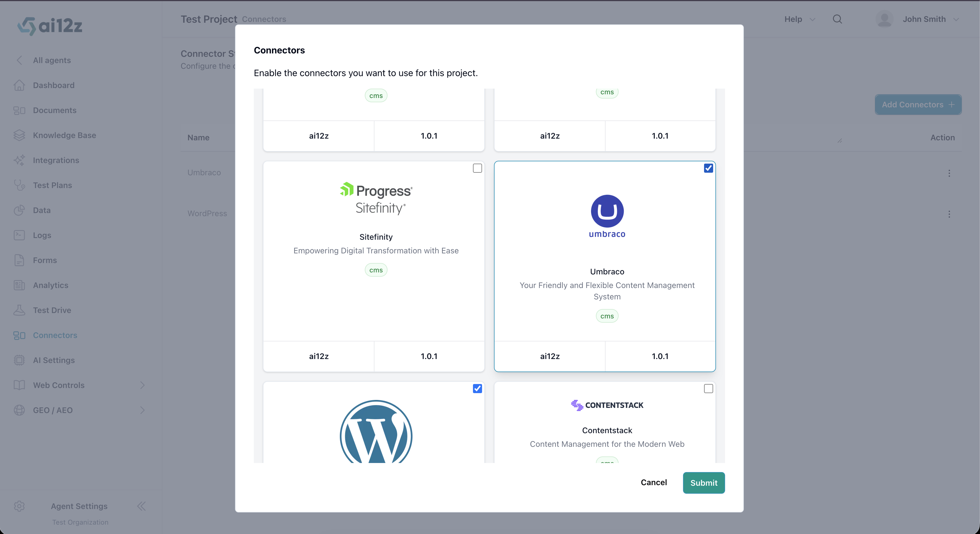
Task: Click the Documents sidebar icon
Action: 19,110
